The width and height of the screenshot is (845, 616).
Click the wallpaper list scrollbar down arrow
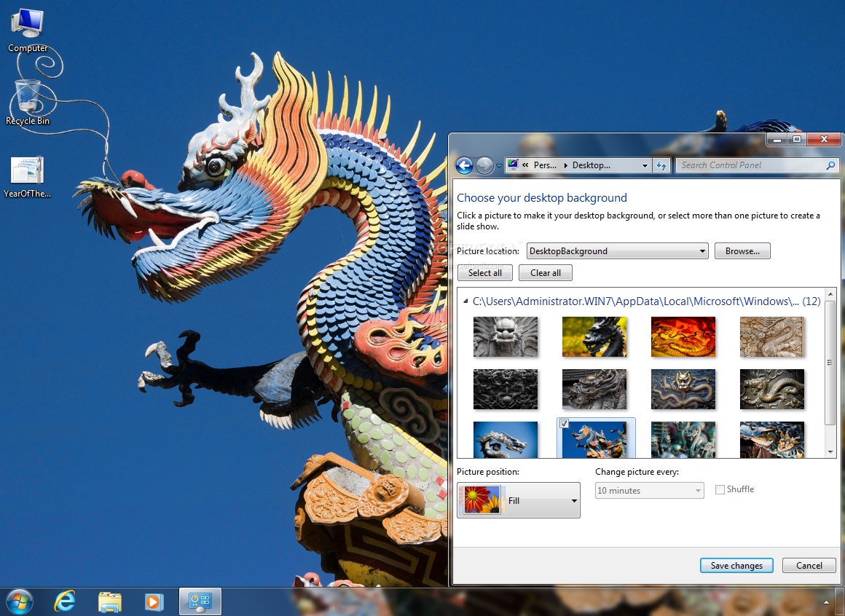click(x=830, y=451)
